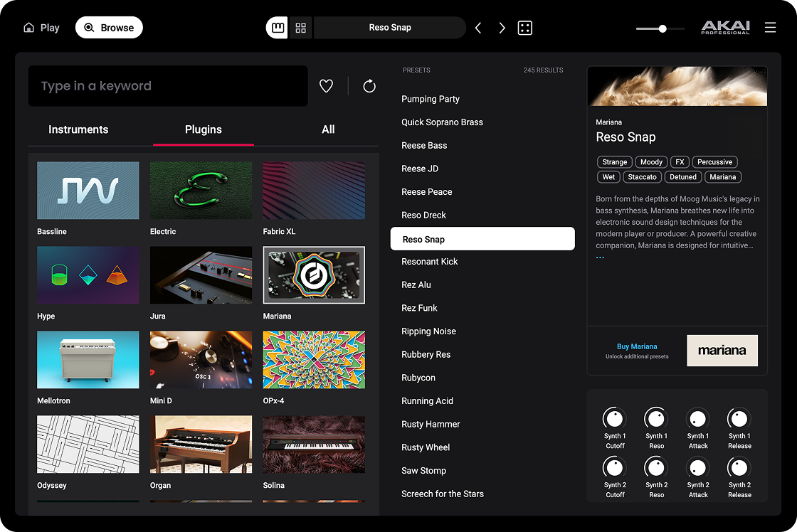Switch to the Instruments tab
Screen dimensions: 797x532
pos(78,129)
